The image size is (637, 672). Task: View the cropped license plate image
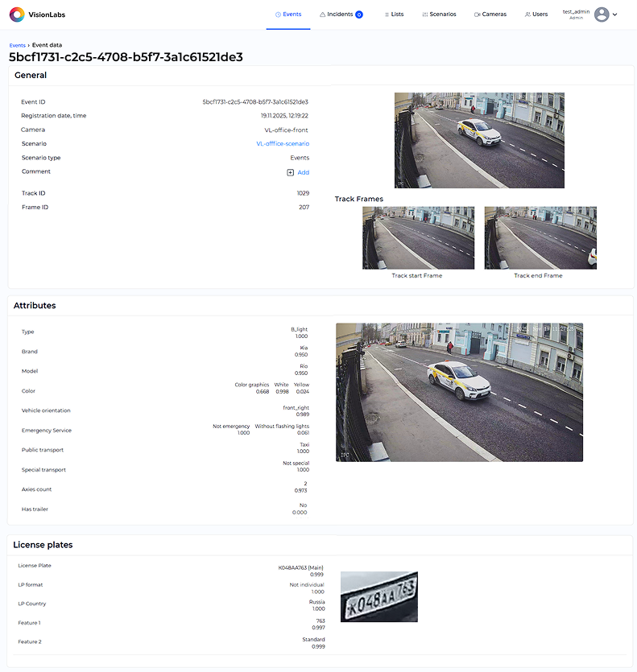[x=378, y=596]
